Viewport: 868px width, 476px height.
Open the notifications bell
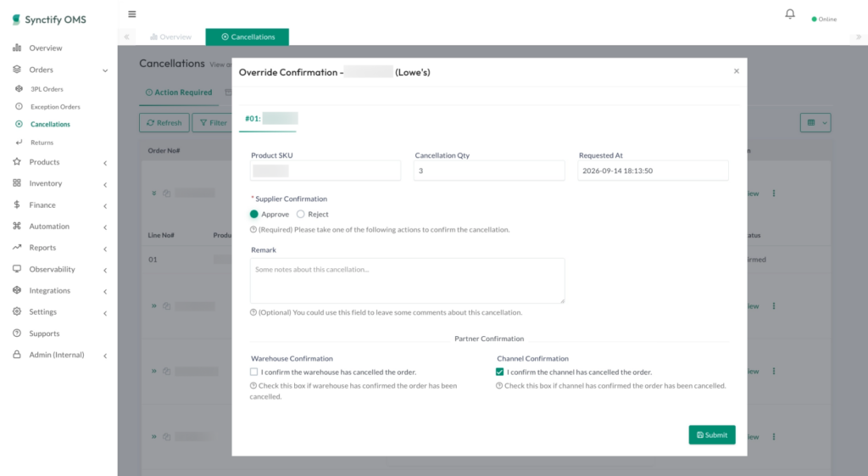(x=790, y=14)
